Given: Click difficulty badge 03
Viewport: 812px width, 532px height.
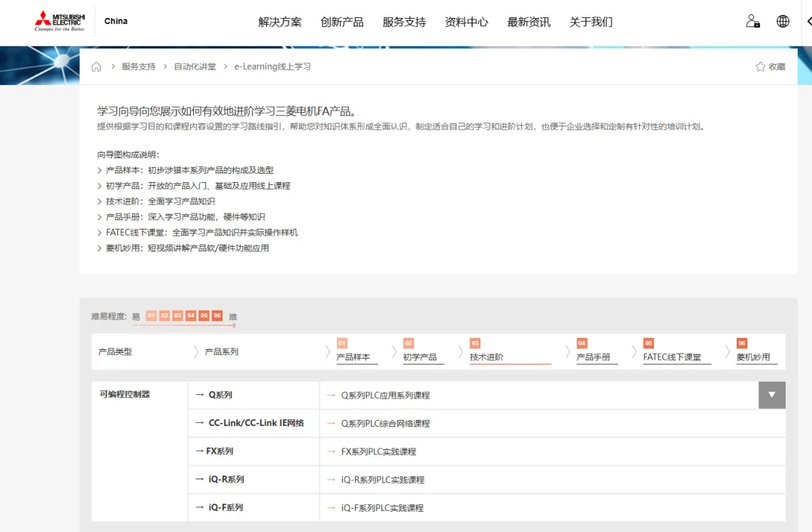Looking at the screenshot, I should point(177,315).
